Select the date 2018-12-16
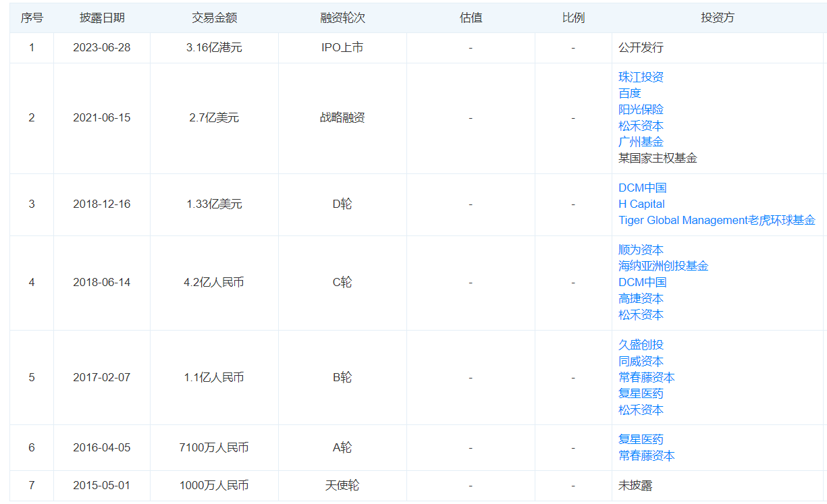The height and width of the screenshot is (504, 827). pyautogui.click(x=102, y=204)
